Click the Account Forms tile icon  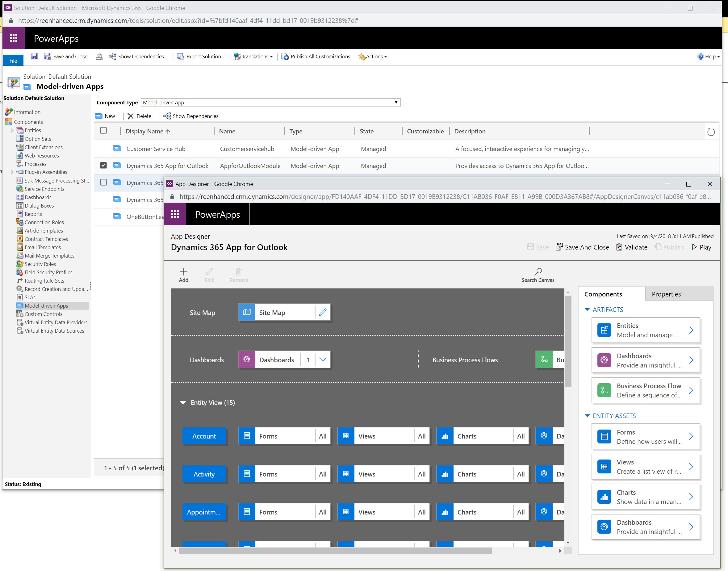tap(247, 436)
